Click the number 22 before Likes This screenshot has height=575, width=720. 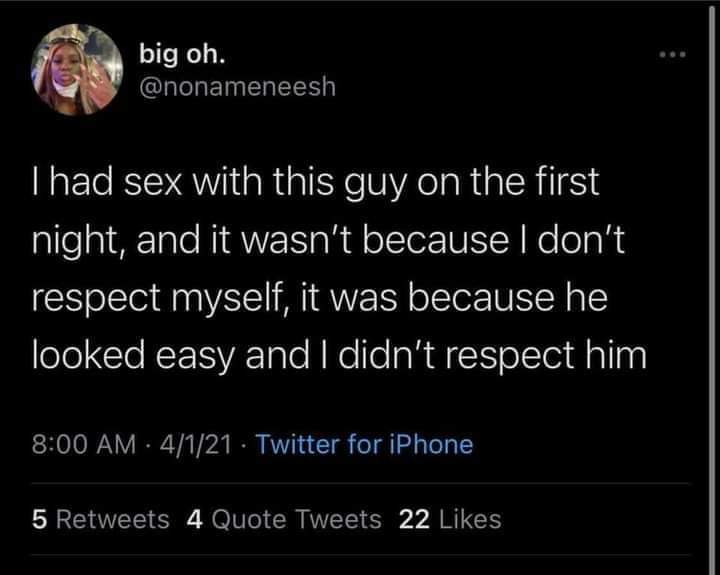tap(412, 519)
